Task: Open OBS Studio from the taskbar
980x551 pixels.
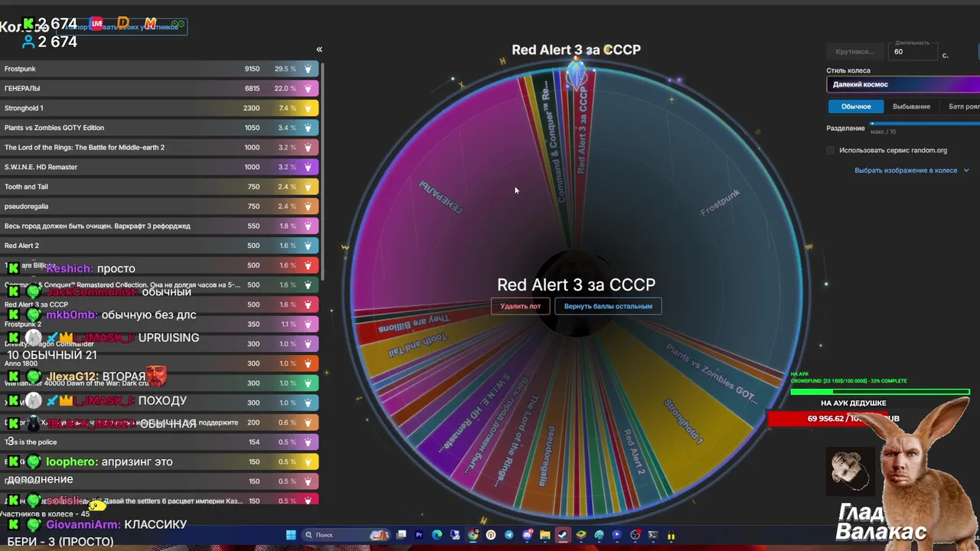Action: click(x=635, y=535)
